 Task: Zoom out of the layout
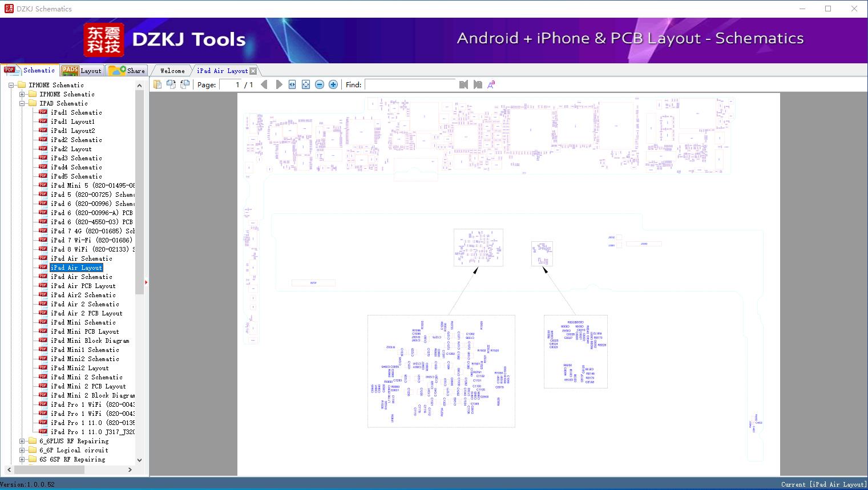click(320, 84)
